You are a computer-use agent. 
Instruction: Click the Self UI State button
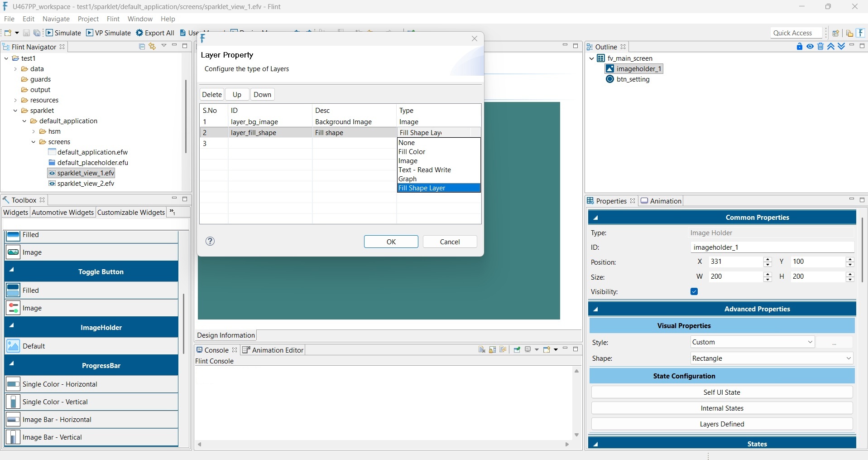(722, 392)
